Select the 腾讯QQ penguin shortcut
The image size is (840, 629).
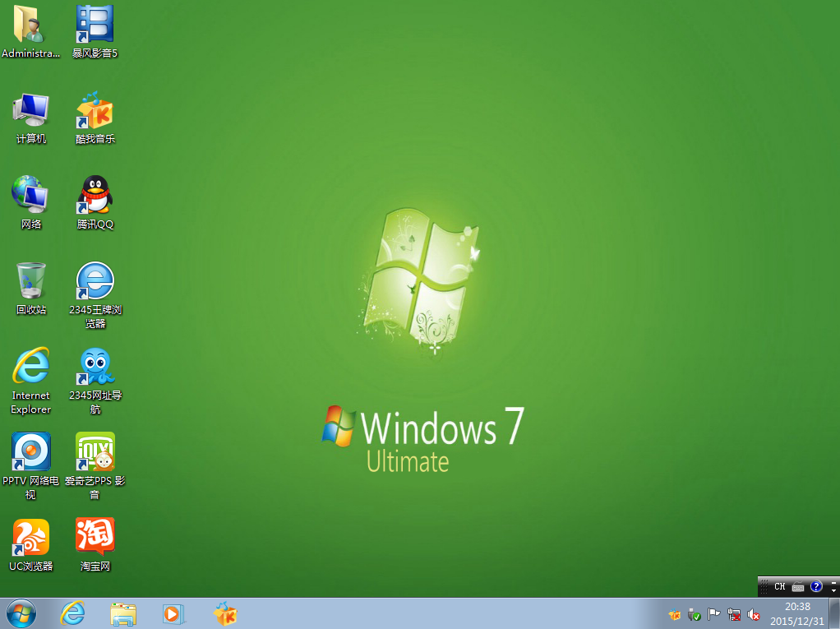pyautogui.click(x=95, y=202)
